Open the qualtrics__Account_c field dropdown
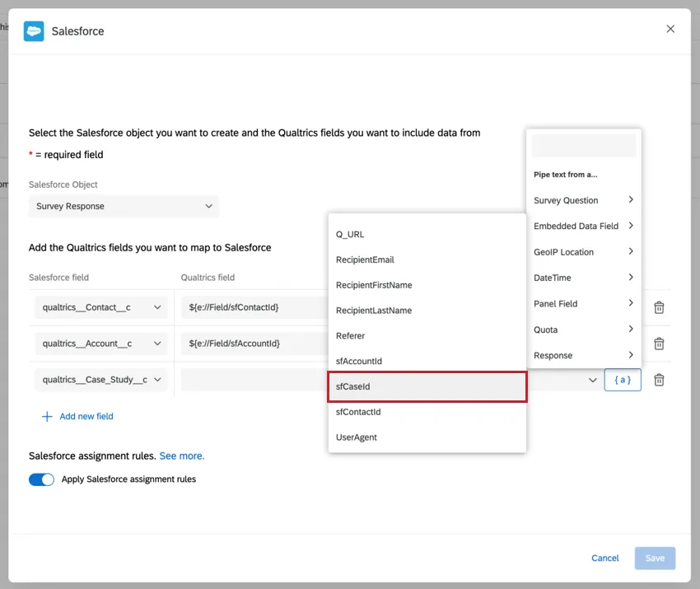This screenshot has height=589, width=700. (100, 344)
